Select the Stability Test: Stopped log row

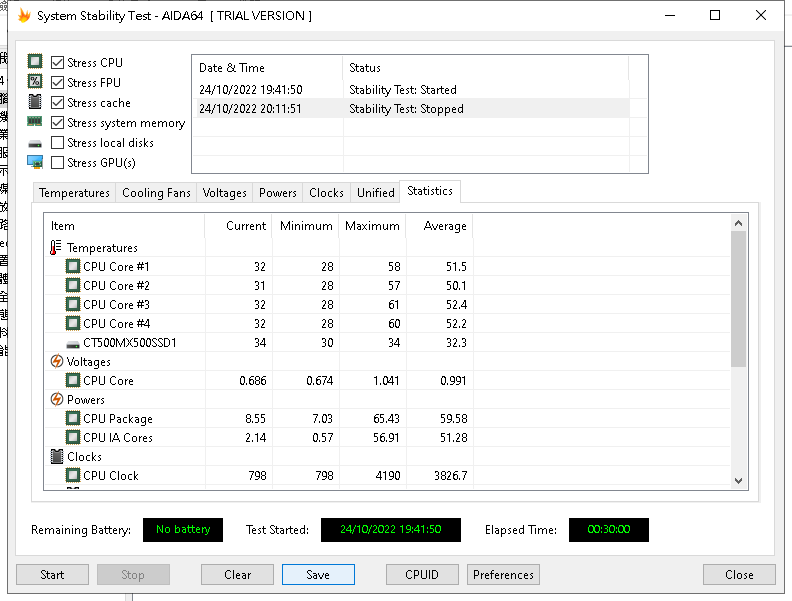click(411, 109)
